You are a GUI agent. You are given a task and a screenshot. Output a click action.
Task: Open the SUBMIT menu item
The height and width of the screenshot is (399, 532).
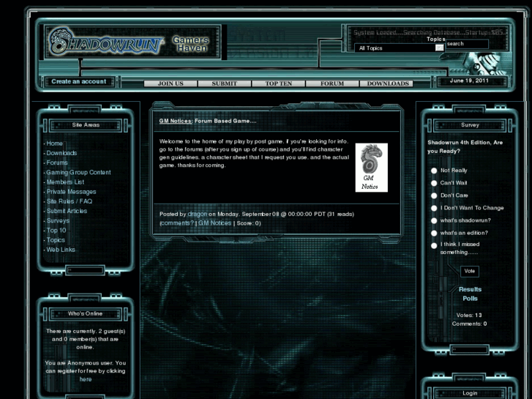pos(224,83)
